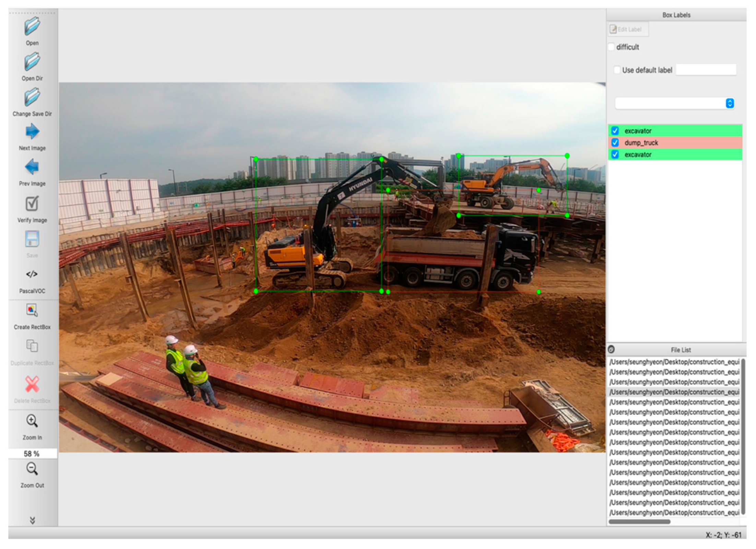This screenshot has width=756, height=549.
Task: Activate the Create RectBox tool
Action: click(32, 310)
